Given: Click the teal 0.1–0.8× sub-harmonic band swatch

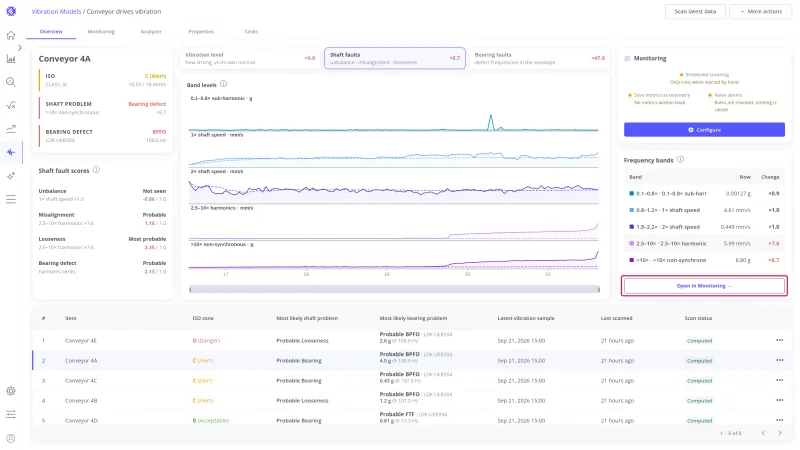Looking at the screenshot, I should coord(632,193).
